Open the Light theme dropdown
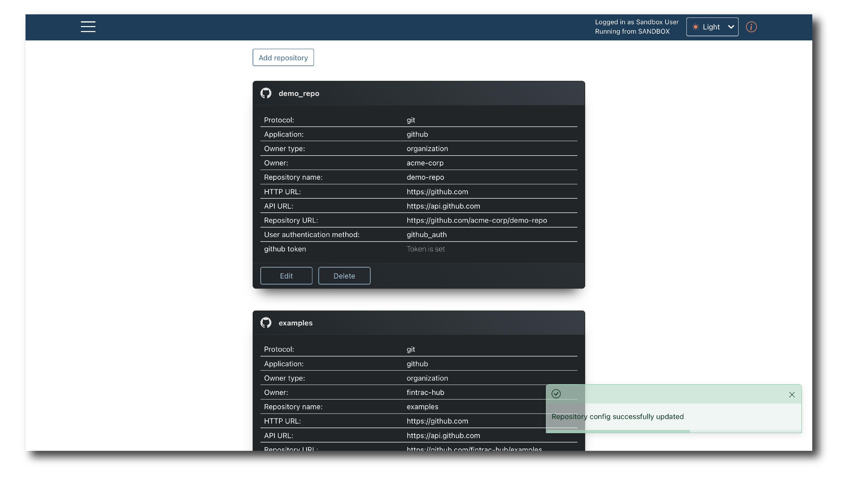This screenshot has width=846, height=504. pyautogui.click(x=712, y=27)
